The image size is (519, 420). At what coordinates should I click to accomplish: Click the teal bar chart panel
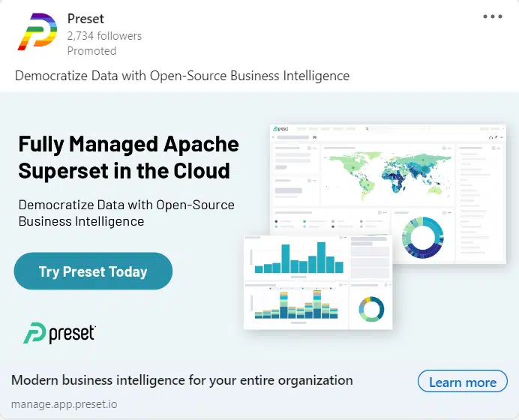pyautogui.click(x=295, y=257)
